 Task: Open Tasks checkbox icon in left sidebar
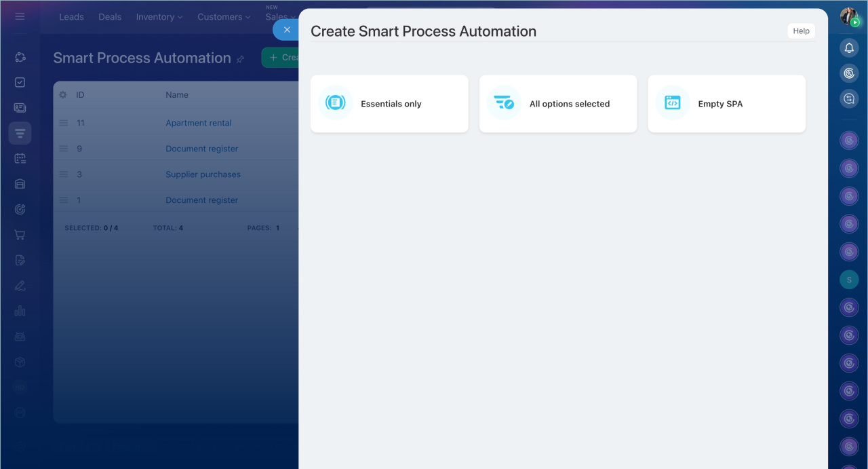point(20,82)
